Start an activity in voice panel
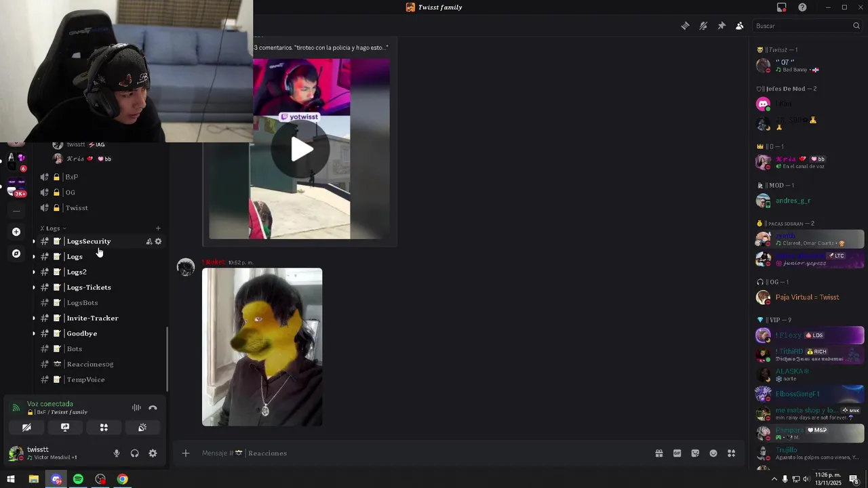This screenshot has height=488, width=868. pyautogui.click(x=104, y=428)
